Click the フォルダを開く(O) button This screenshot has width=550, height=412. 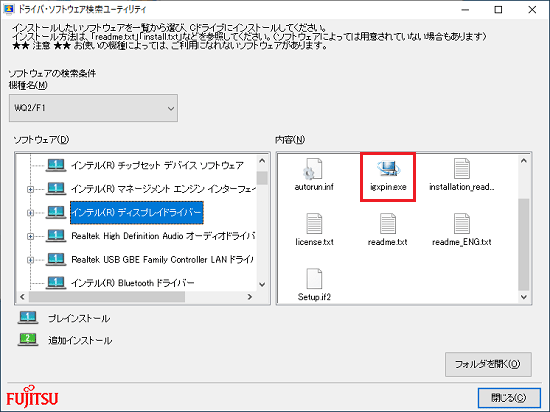(x=488, y=364)
